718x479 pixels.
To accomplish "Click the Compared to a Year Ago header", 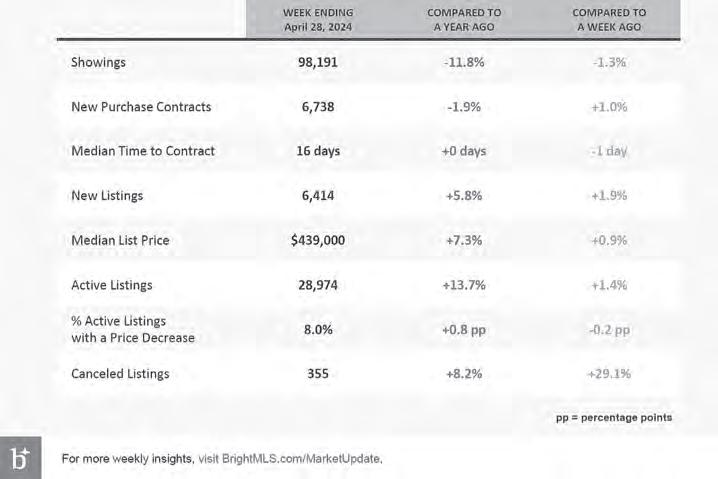I will click(x=464, y=20).
